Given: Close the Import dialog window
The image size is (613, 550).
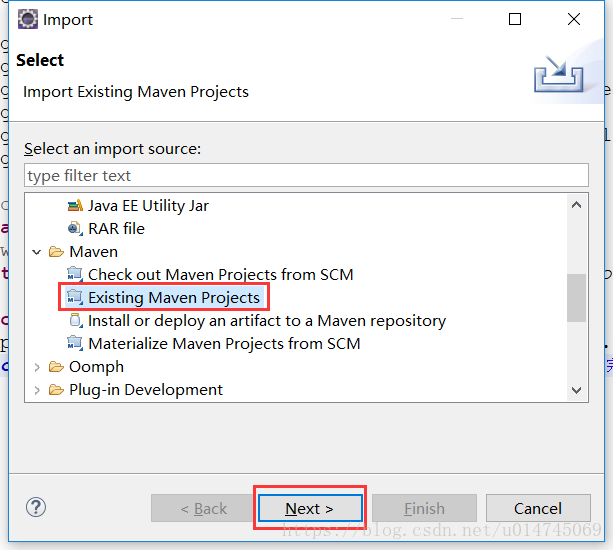Looking at the screenshot, I should tap(574, 19).
